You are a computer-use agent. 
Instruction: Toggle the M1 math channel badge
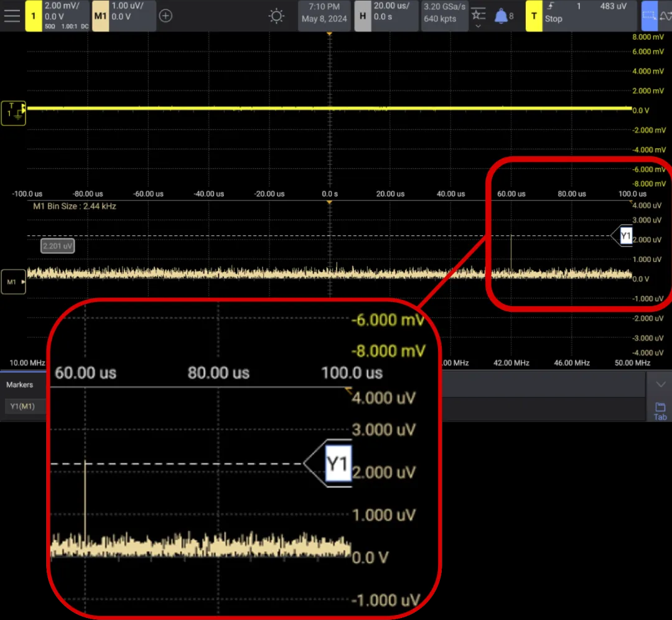coord(100,16)
